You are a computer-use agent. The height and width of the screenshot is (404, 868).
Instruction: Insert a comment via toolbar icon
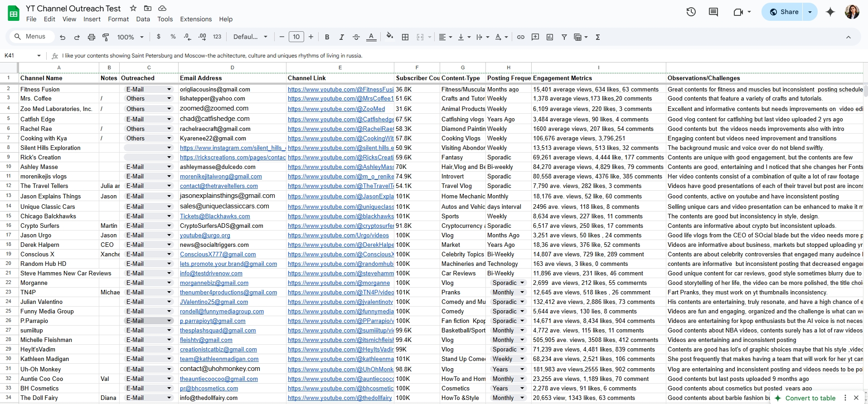pos(535,37)
